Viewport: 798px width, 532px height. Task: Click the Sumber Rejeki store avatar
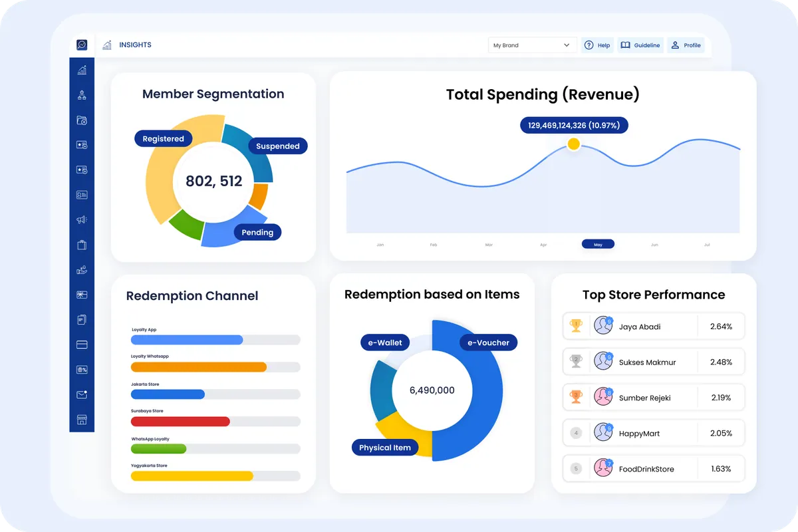click(603, 397)
